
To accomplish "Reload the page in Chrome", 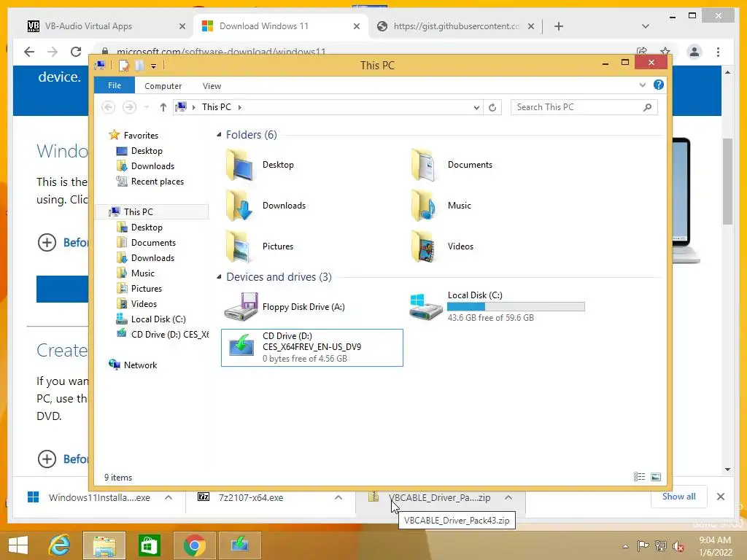I will coord(76,52).
